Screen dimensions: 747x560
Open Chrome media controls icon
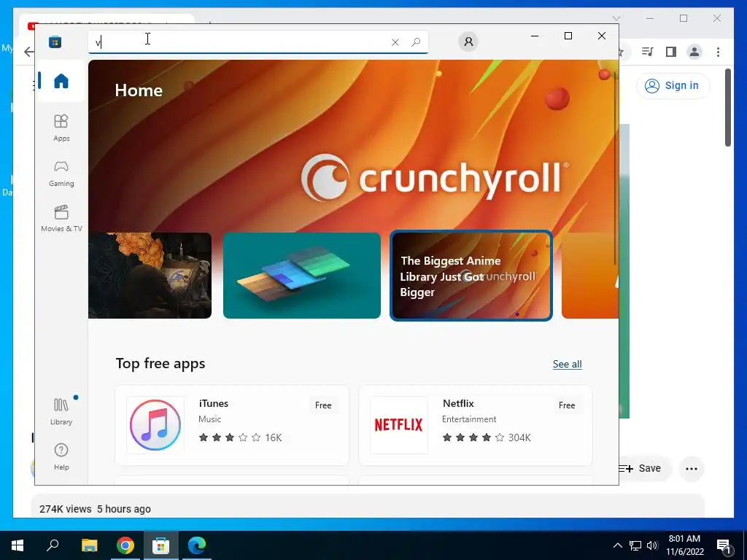648,52
